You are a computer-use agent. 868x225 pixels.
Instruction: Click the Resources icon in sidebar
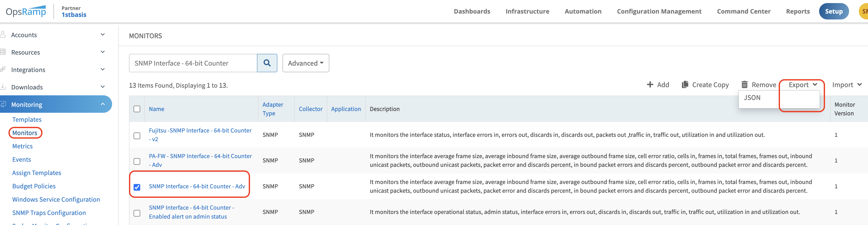point(3,52)
